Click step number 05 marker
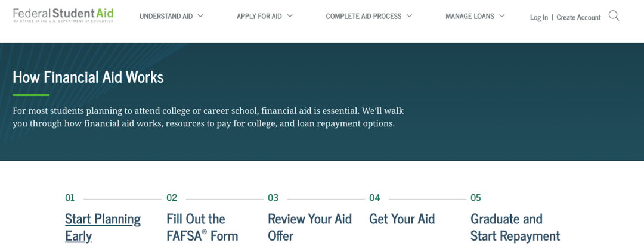Screen dimensions: 644x252 tap(475, 198)
